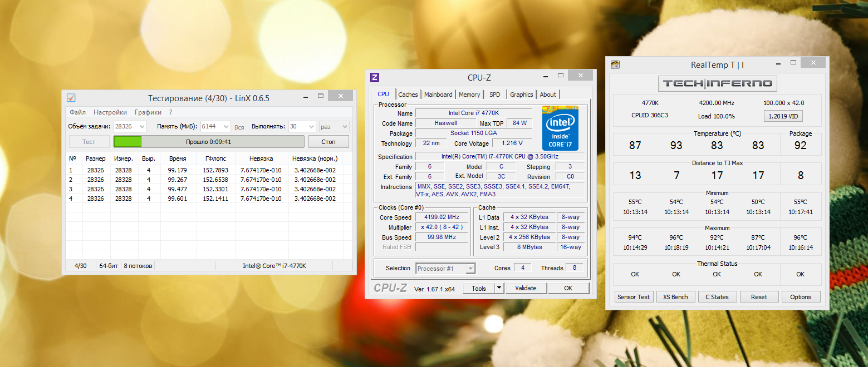Open the Tools dropdown arrow in CPU-Z
The width and height of the screenshot is (868, 367).
pyautogui.click(x=499, y=288)
